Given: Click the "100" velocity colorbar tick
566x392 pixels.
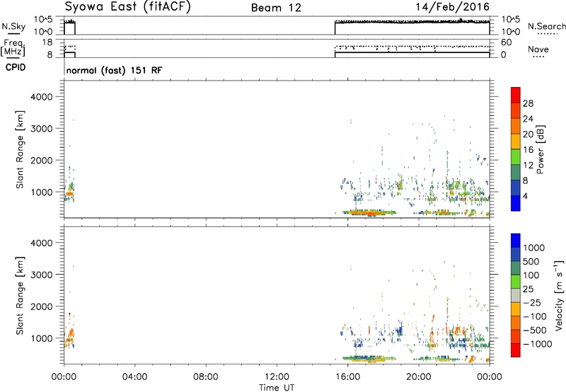Looking at the screenshot, I should coord(531,275).
